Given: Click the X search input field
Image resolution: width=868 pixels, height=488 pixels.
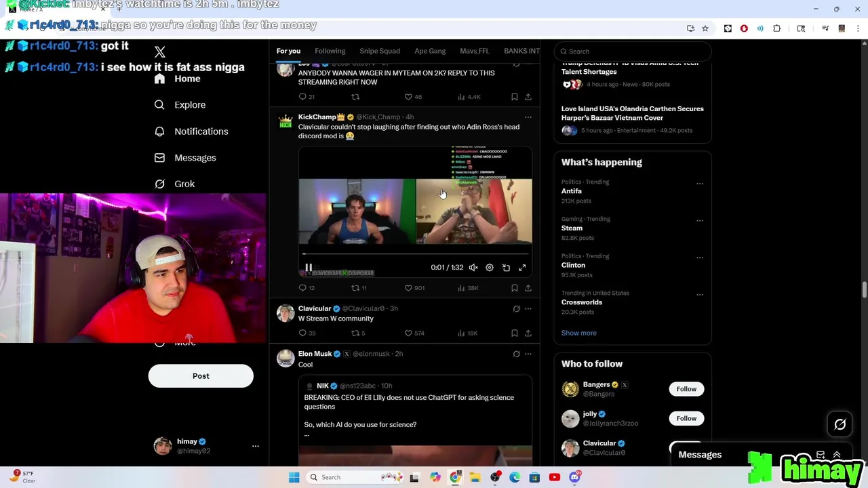Looking at the screenshot, I should 633,52.
